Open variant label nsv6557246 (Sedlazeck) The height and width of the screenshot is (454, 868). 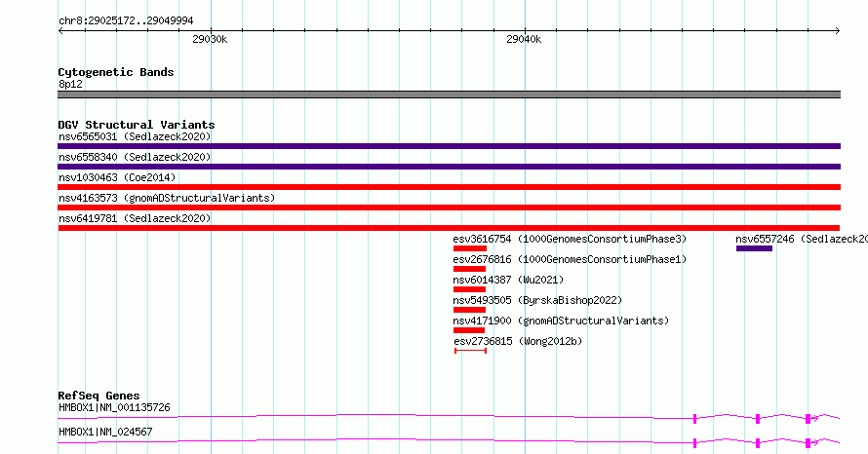pyautogui.click(x=802, y=239)
